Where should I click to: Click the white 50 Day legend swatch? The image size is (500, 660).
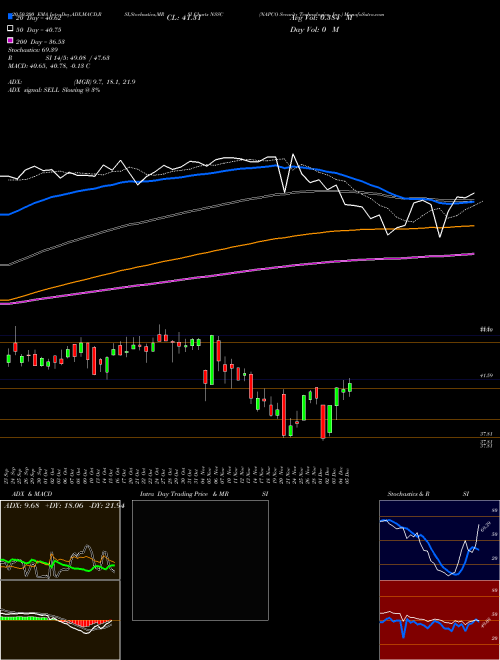[x=11, y=29]
